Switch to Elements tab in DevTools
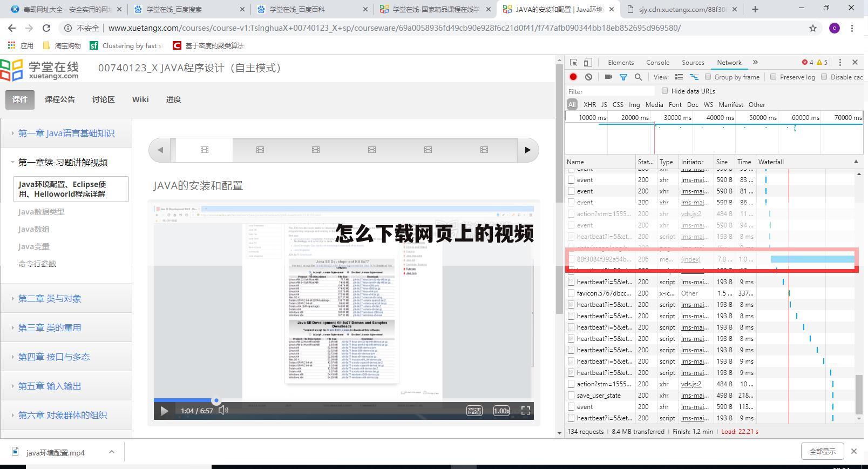Image resolution: width=868 pixels, height=469 pixels. [621, 62]
